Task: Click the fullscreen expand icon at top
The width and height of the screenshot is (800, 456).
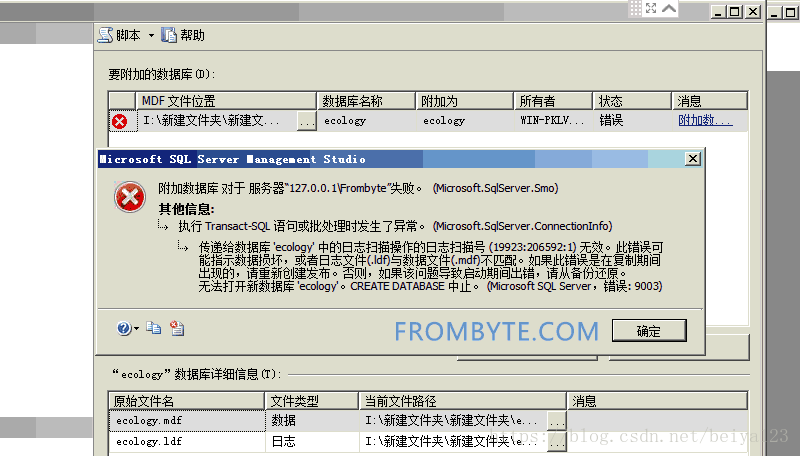Action: [651, 8]
